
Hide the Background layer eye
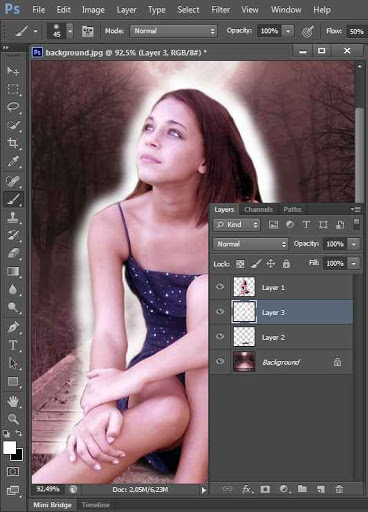[x=220, y=361]
